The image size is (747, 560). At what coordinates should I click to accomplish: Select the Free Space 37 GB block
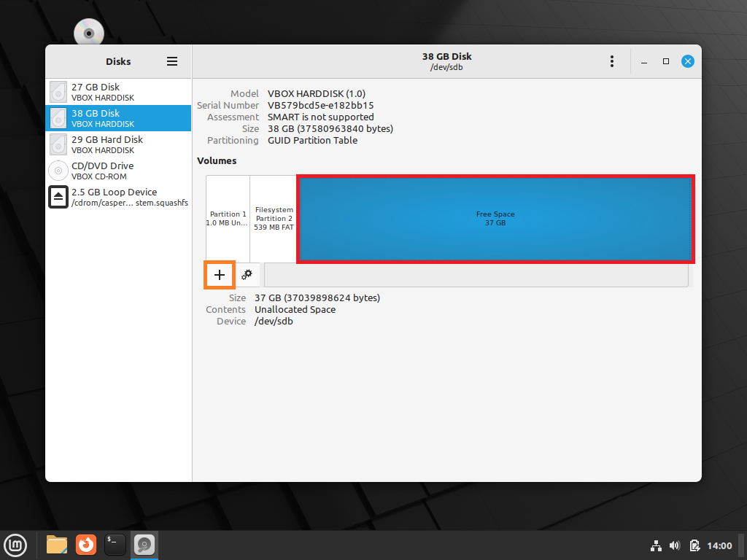tap(495, 219)
